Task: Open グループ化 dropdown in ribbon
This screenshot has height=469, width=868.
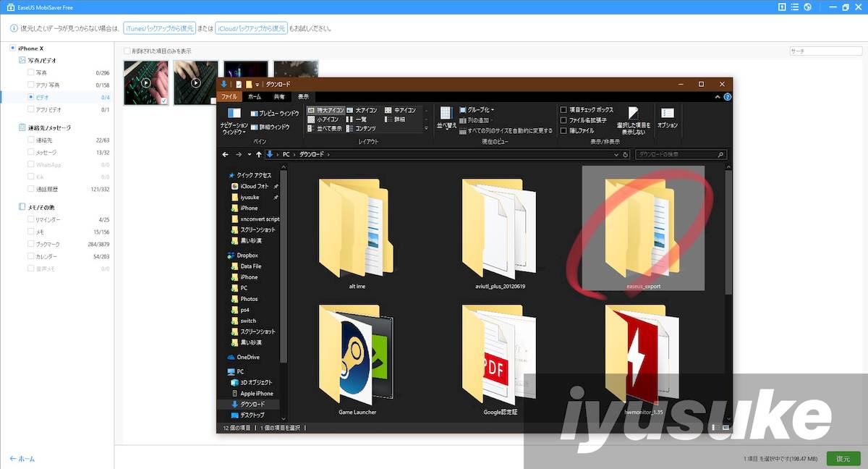Action: click(476, 110)
